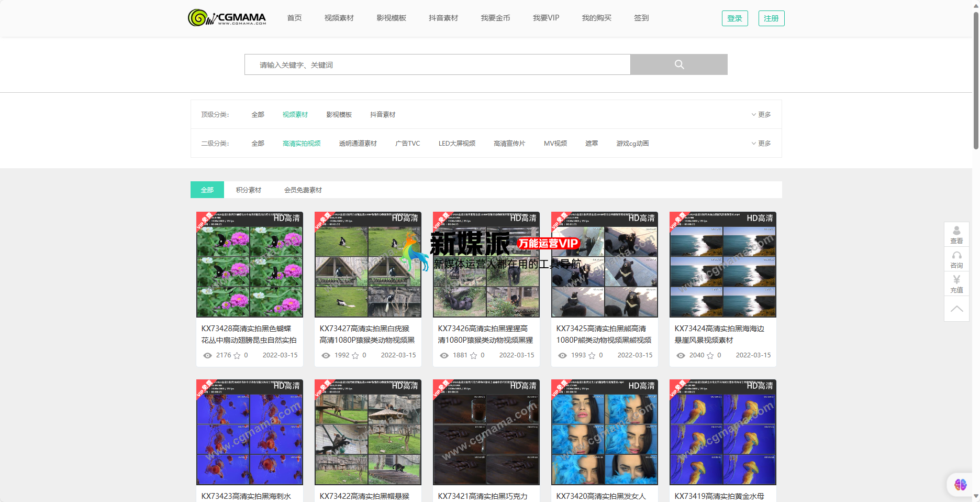Select the 游戏cg动画 subcategory
This screenshot has width=980, height=502.
[x=632, y=143]
